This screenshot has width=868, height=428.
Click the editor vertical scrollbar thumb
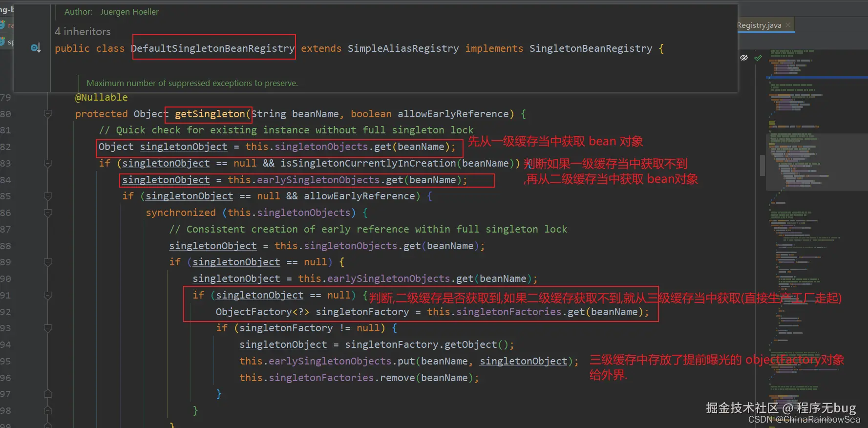click(762, 165)
